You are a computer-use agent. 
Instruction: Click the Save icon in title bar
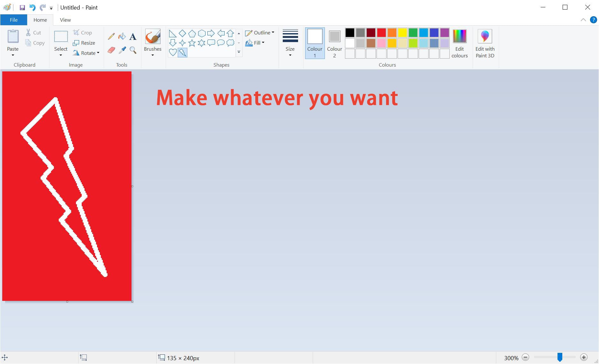click(22, 8)
